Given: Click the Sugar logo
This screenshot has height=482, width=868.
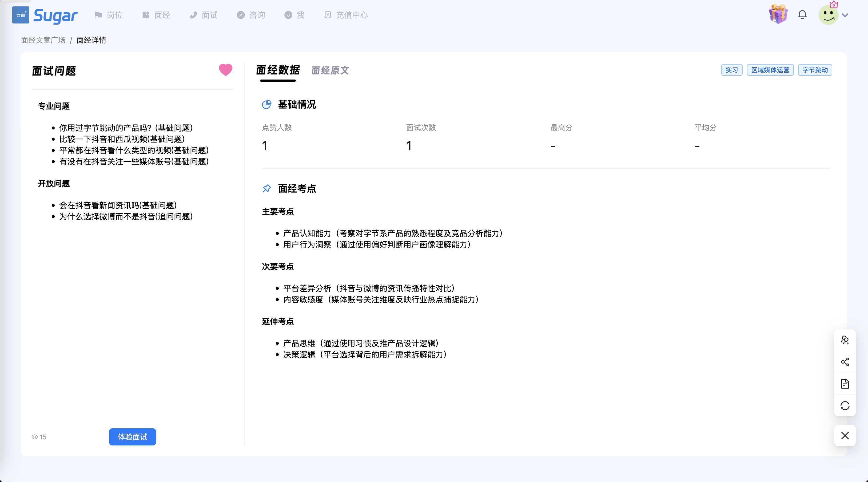Looking at the screenshot, I should click(45, 15).
